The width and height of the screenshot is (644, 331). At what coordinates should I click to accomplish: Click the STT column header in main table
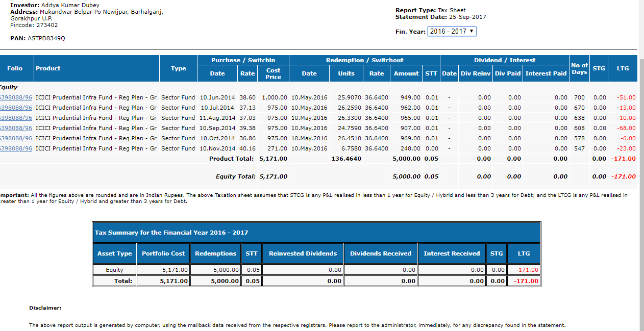pyautogui.click(x=431, y=73)
